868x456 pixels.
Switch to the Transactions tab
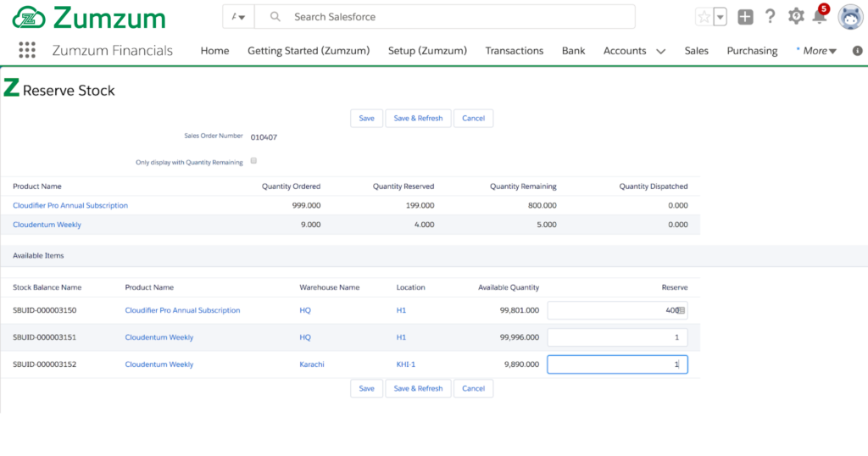[x=515, y=50]
